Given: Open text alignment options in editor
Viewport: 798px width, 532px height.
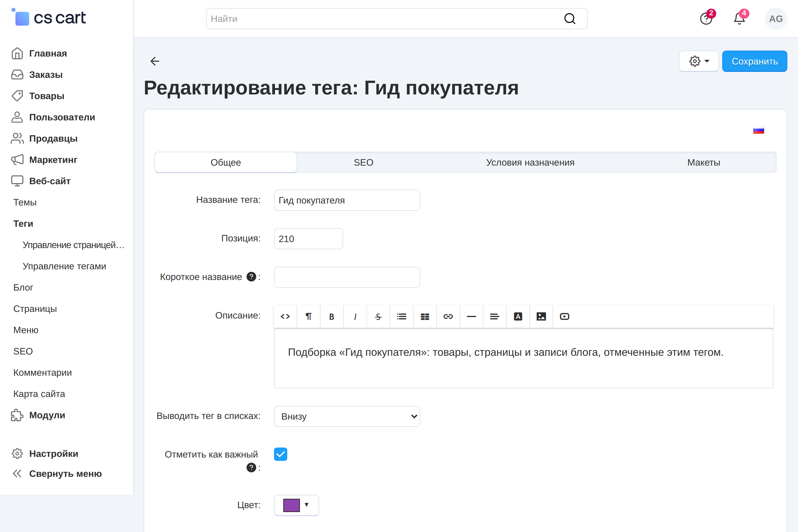Looking at the screenshot, I should [495, 317].
